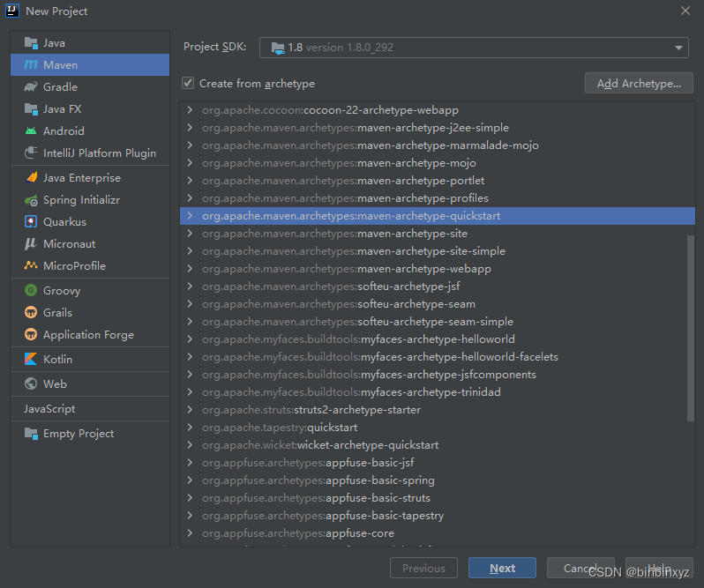The image size is (704, 588).
Task: Click the Next button
Action: click(502, 568)
